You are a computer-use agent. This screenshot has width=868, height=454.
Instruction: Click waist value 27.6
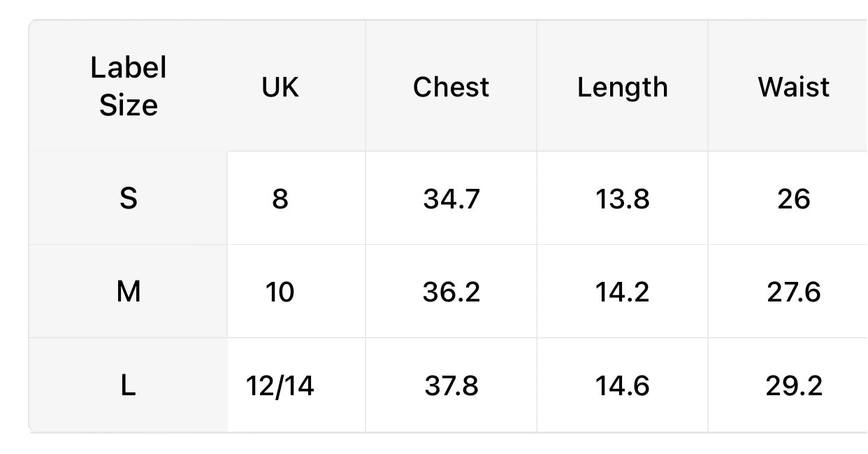793,292
